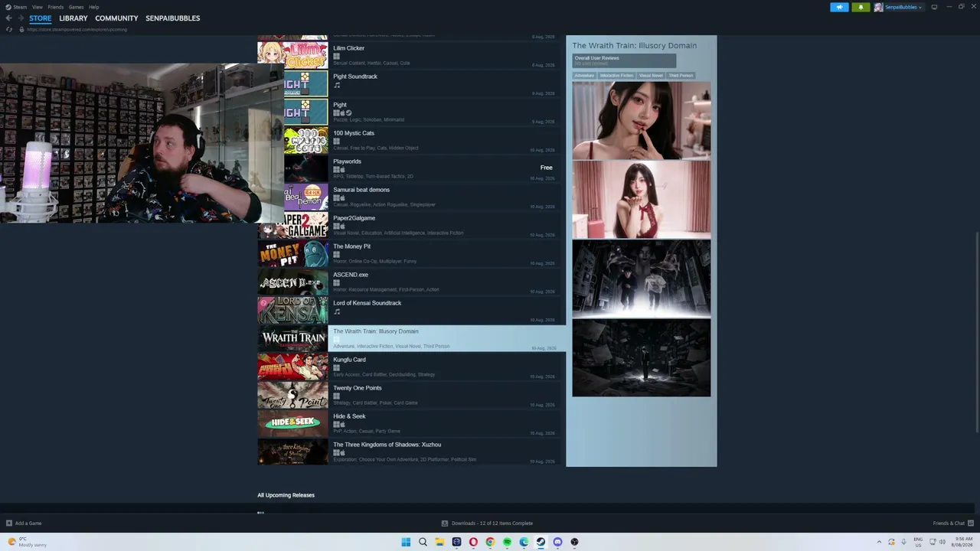Viewport: 980px width, 551px height.
Task: Click the SenpaiBubbles profile avatar
Action: pos(878,7)
